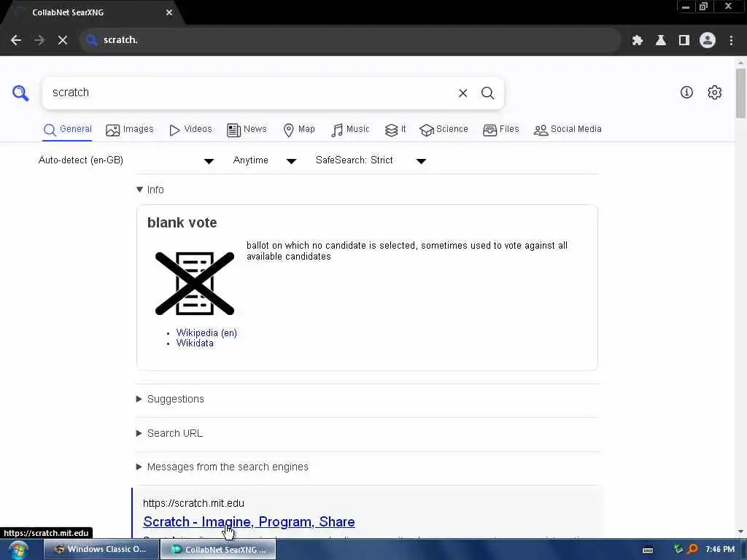Open the browser extensions puzzle icon
The width and height of the screenshot is (747, 560).
click(x=638, y=41)
